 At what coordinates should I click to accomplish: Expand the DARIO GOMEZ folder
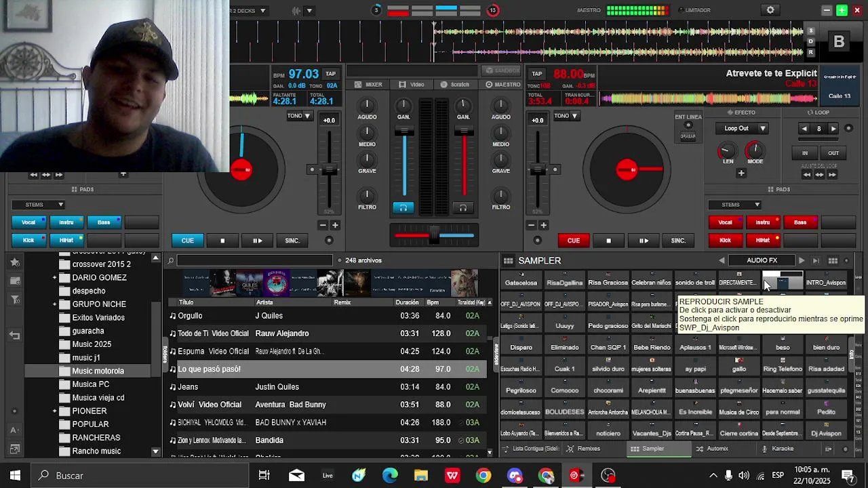click(x=55, y=278)
